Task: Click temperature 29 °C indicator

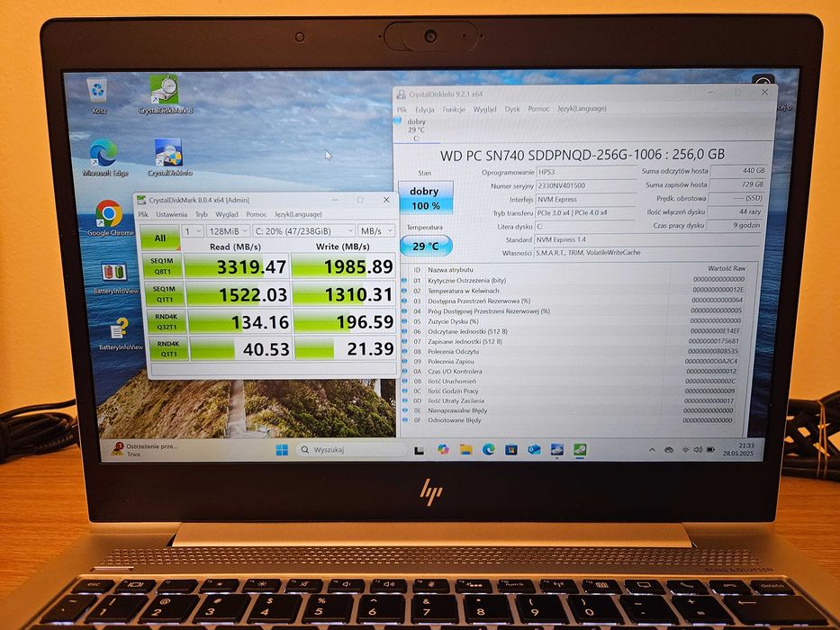Action: click(x=425, y=247)
